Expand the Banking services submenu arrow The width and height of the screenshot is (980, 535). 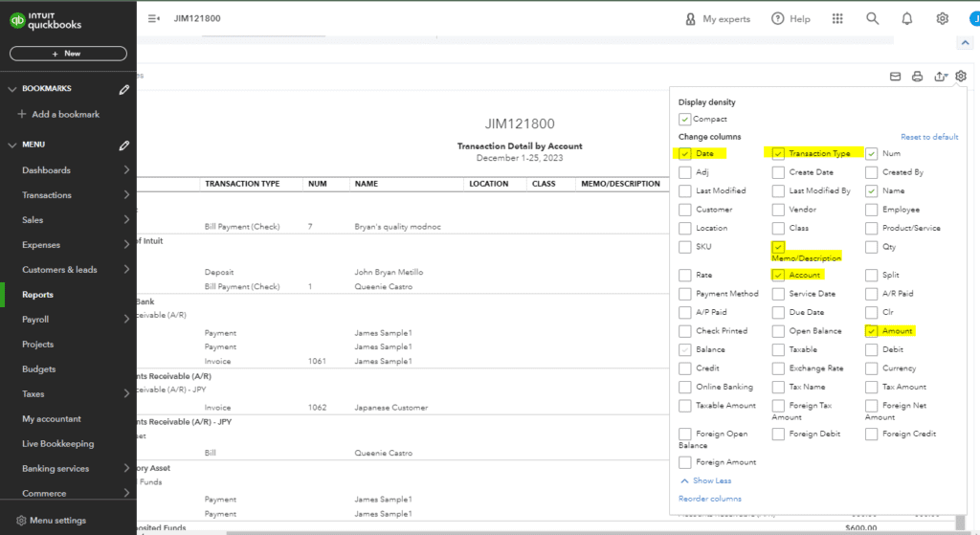tap(126, 468)
